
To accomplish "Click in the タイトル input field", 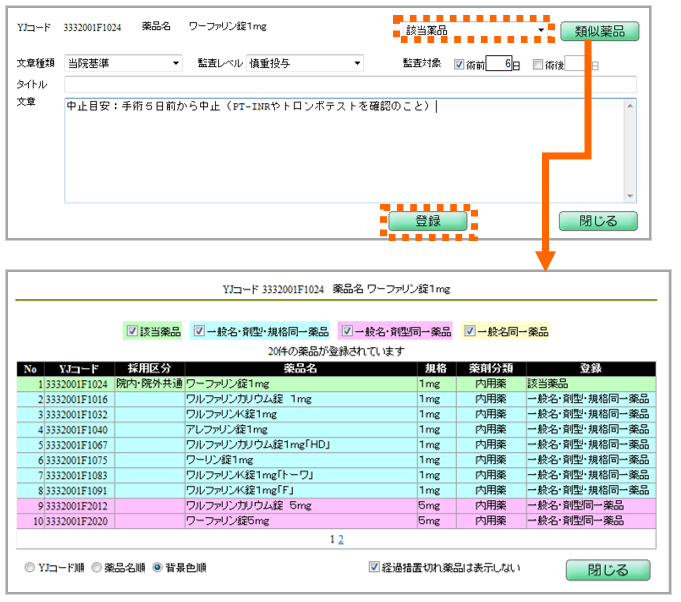I will [350, 84].
